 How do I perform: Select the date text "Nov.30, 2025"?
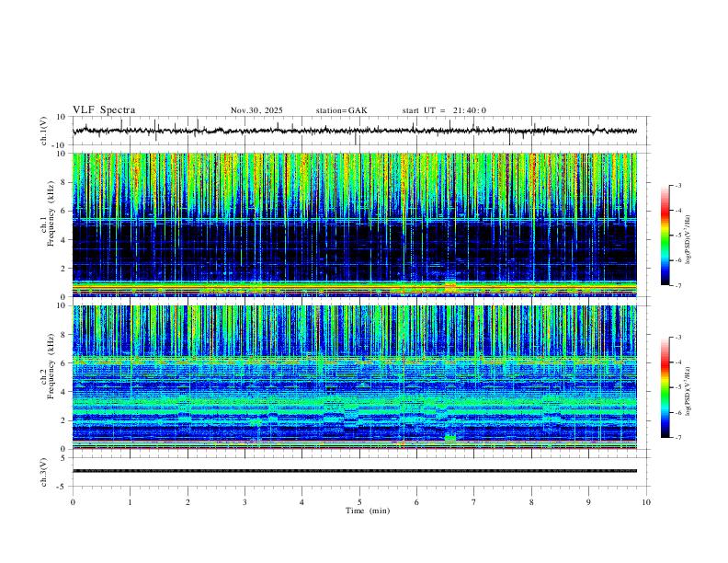pos(256,110)
